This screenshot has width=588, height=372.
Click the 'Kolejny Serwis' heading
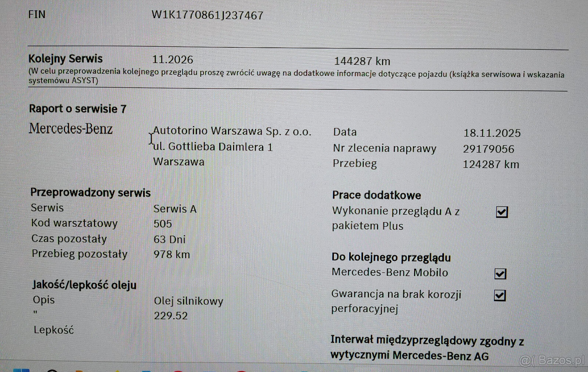(x=65, y=59)
